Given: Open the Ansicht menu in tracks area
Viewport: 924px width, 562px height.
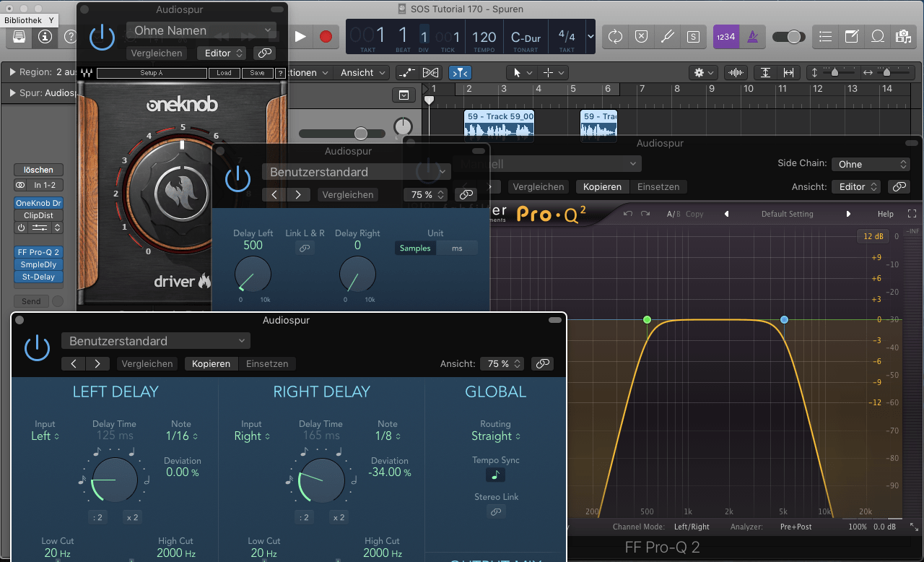Looking at the screenshot, I should (363, 72).
